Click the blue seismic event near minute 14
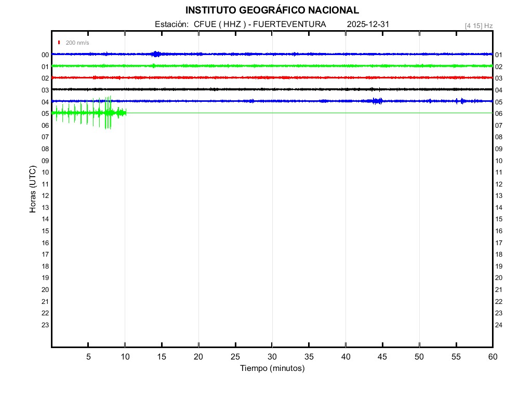Image resolution: width=532 pixels, height=399 pixels. pyautogui.click(x=155, y=54)
